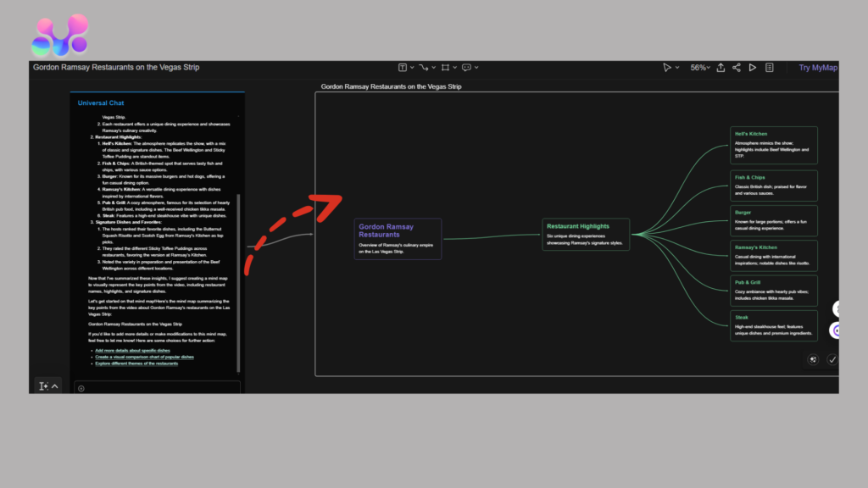The width and height of the screenshot is (868, 488).
Task: Open the frame tool dropdown arrow
Action: pos(455,68)
